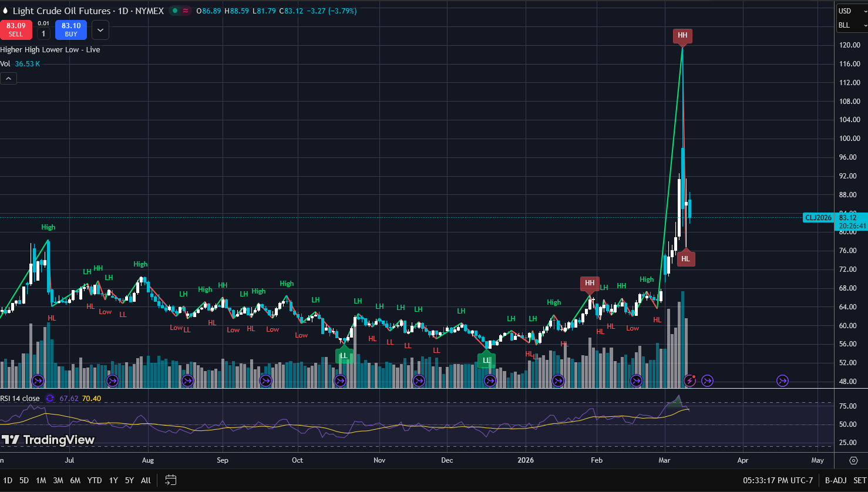Select the 1Y time range

point(113,480)
